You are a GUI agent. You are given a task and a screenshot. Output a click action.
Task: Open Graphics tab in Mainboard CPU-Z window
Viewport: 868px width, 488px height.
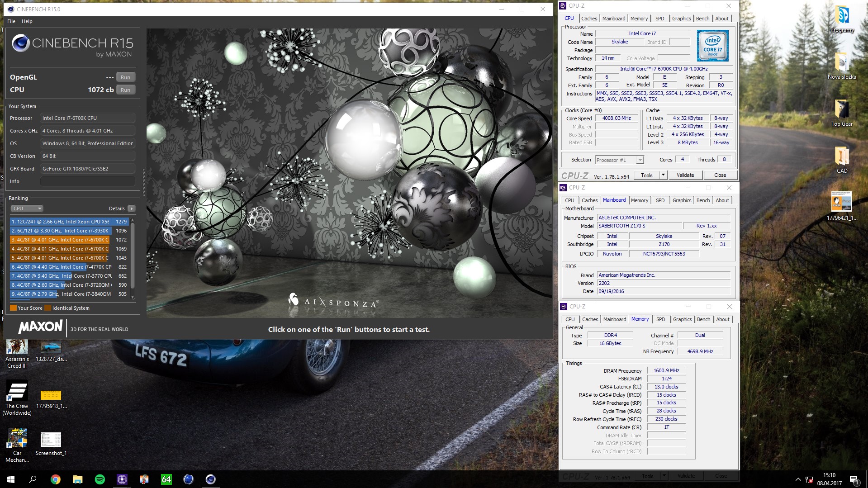(x=682, y=200)
